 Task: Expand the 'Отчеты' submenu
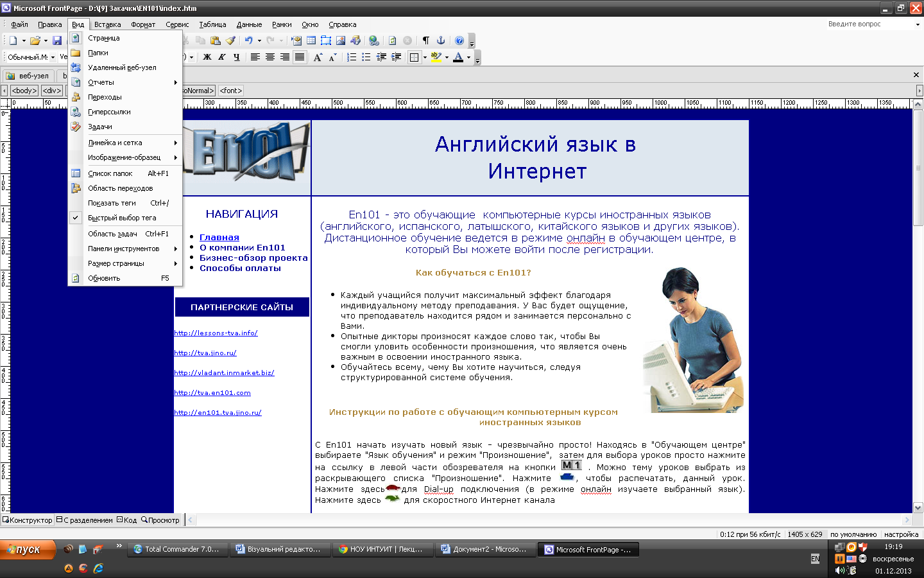(125, 82)
